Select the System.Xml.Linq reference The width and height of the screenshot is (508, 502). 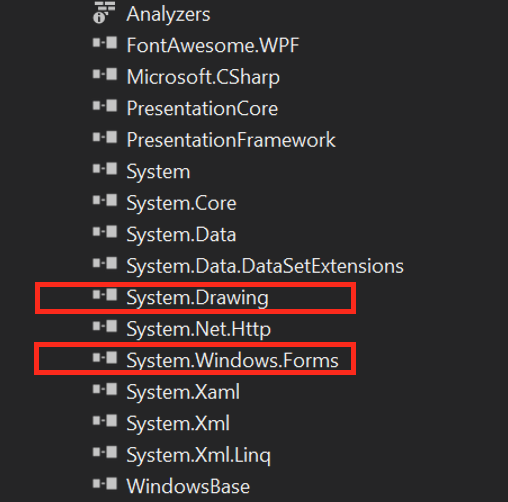199,455
